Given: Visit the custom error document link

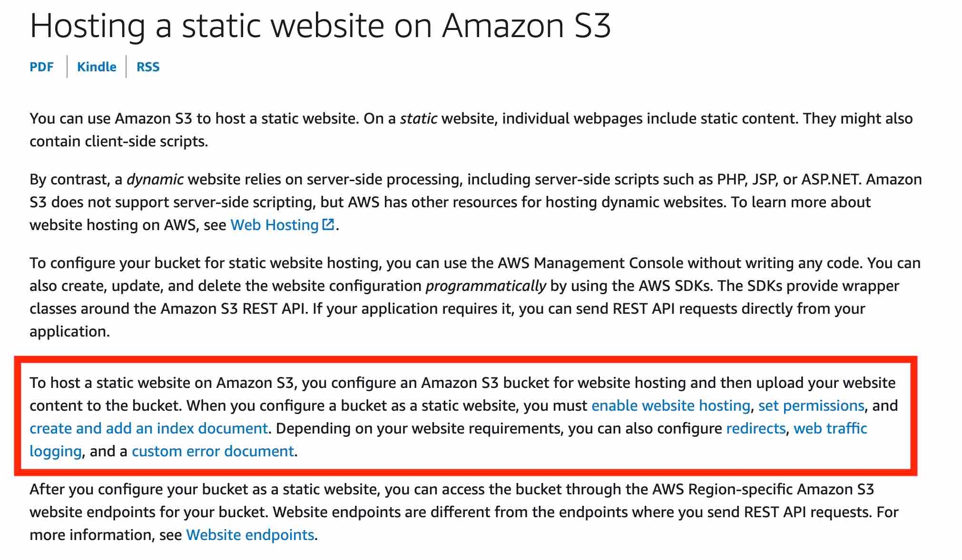Looking at the screenshot, I should coord(213,451).
